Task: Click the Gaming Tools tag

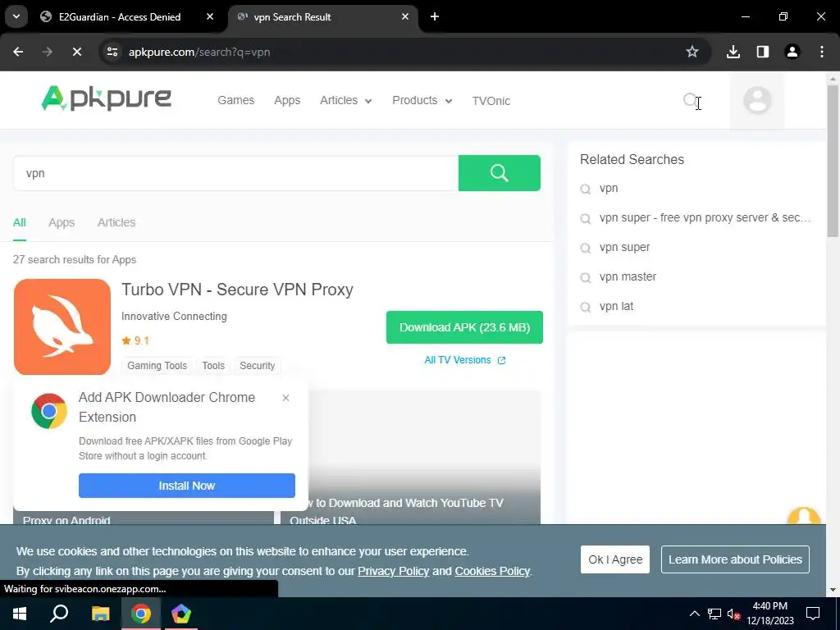Action: [157, 365]
